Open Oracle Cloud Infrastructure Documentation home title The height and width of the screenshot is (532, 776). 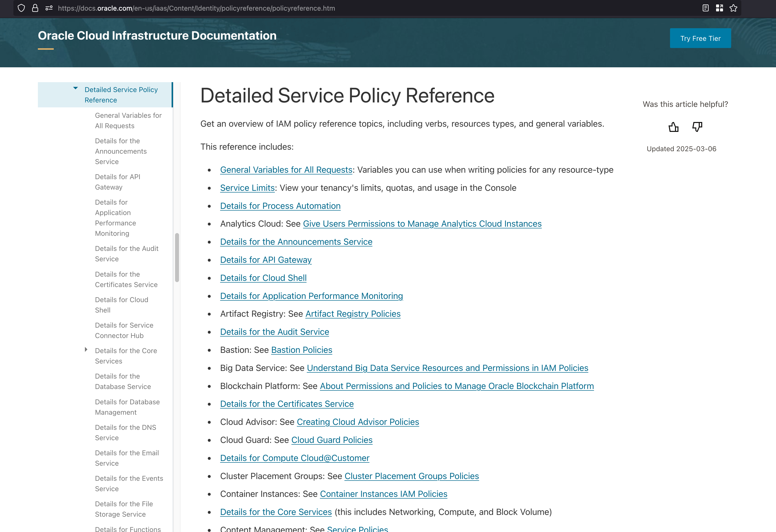coord(157,36)
